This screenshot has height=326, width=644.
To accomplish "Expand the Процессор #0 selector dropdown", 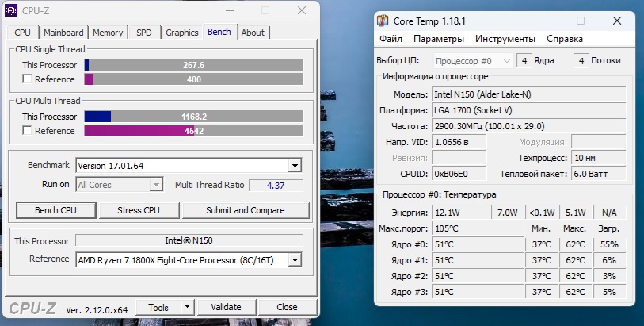I will click(x=473, y=61).
